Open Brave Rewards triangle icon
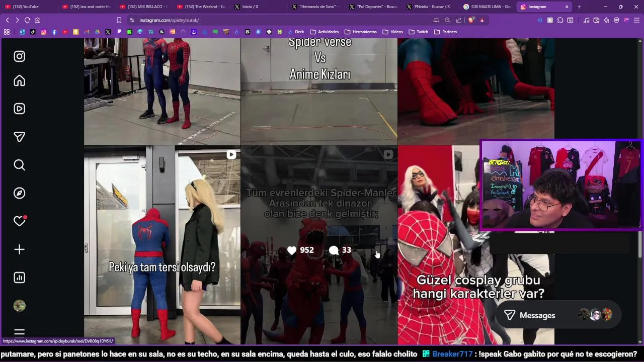The width and height of the screenshot is (644, 362). tap(482, 20)
